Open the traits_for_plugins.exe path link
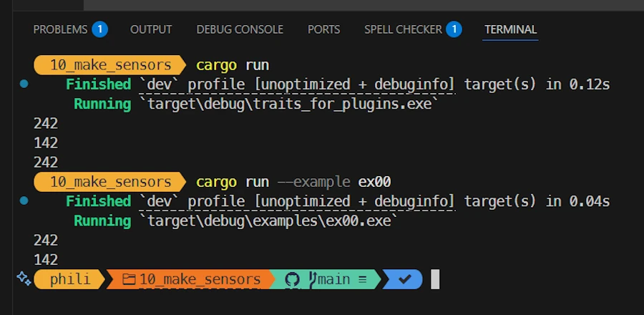644x315 pixels. 292,104
